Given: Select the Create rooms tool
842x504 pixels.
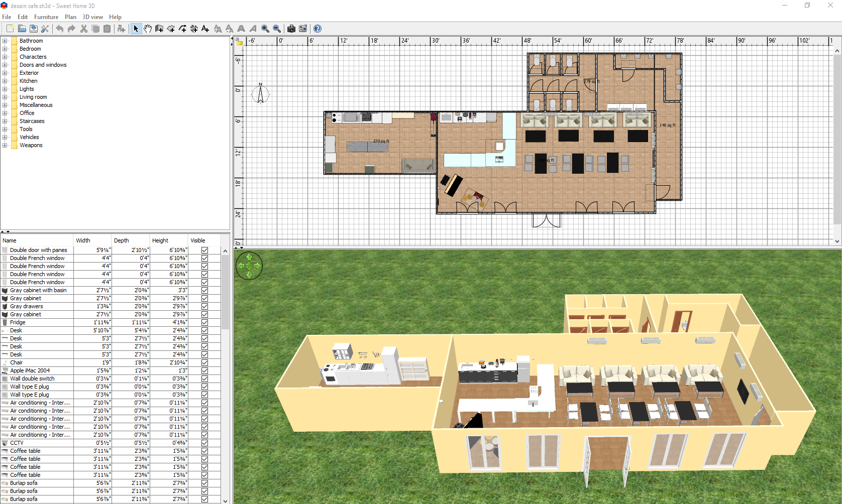Looking at the screenshot, I should pos(171,29).
